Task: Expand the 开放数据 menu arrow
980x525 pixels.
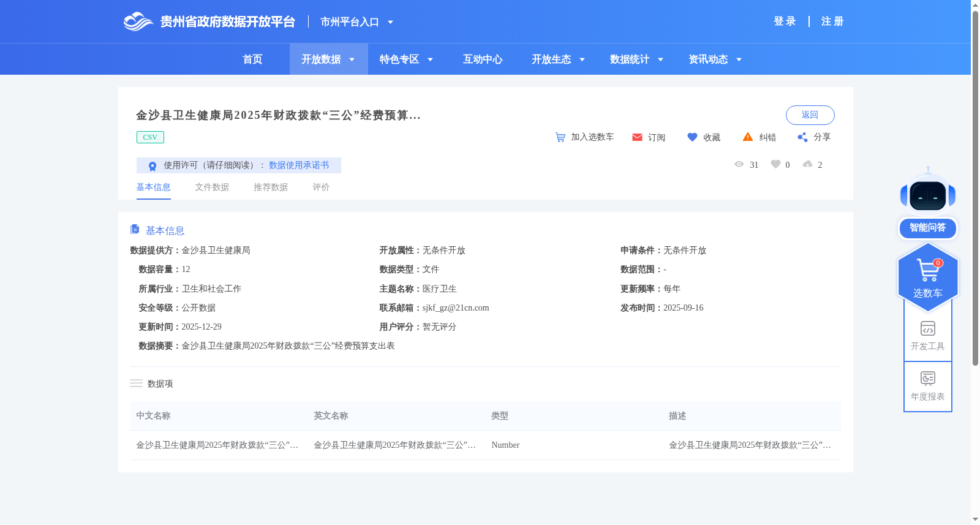Action: pos(352,60)
